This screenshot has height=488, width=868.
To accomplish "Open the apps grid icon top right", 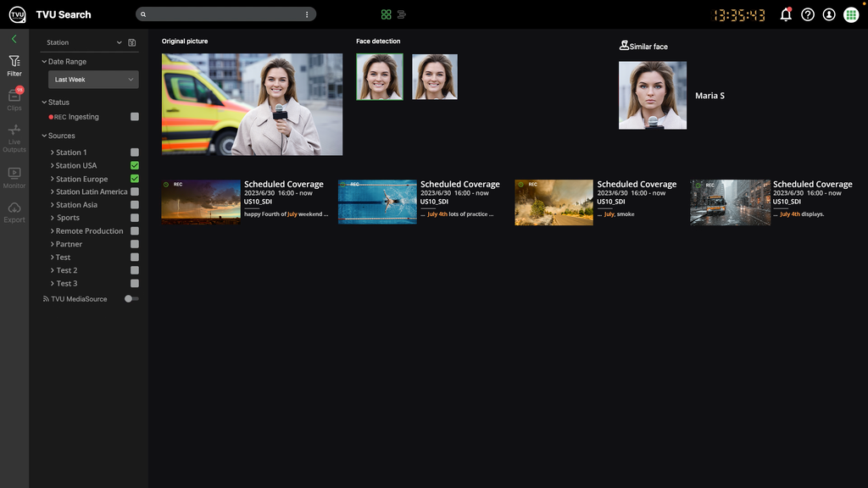I will (x=850, y=14).
